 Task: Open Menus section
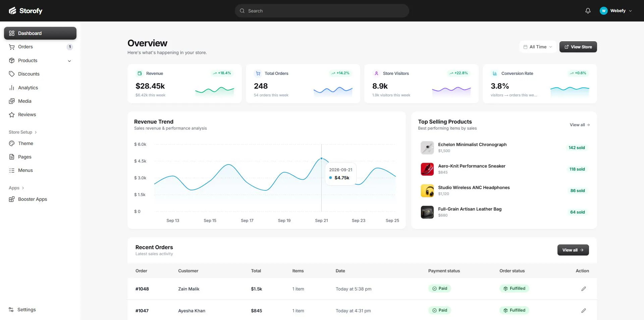click(x=40, y=170)
